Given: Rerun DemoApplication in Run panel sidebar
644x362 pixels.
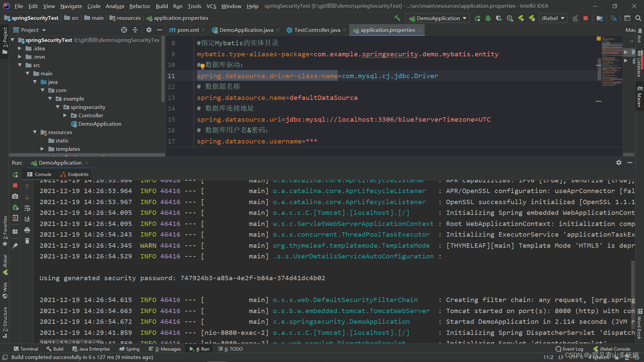Looking at the screenshot, I should [x=15, y=175].
